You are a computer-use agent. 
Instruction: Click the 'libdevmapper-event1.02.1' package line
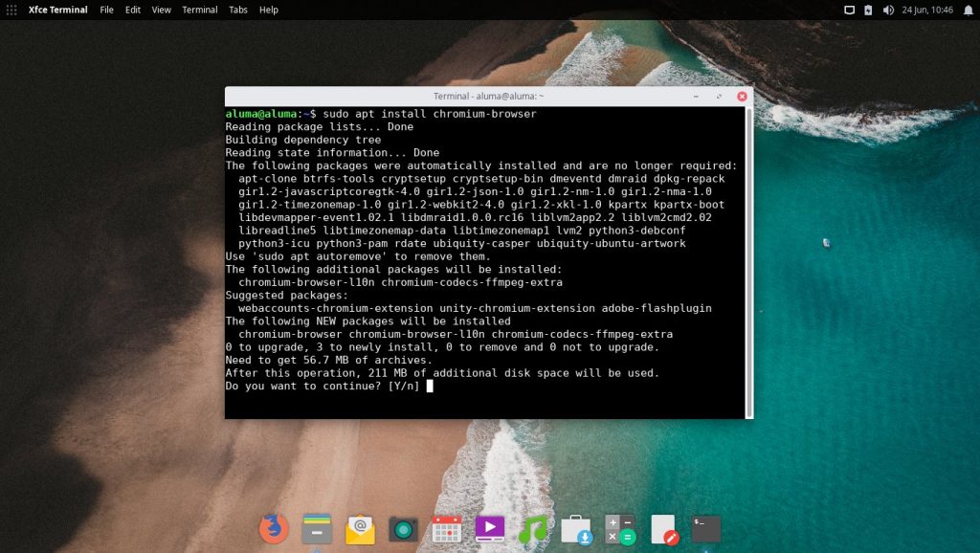(475, 217)
